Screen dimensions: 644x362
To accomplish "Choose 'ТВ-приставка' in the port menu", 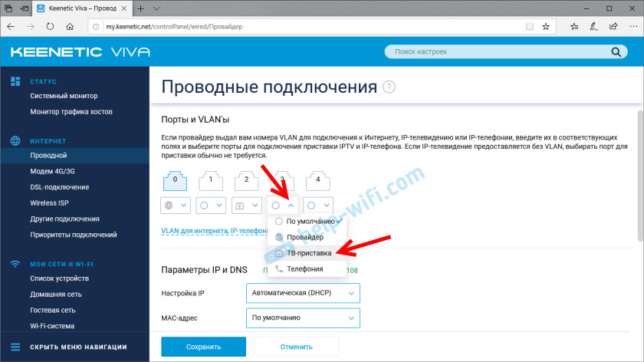I will pyautogui.click(x=307, y=253).
